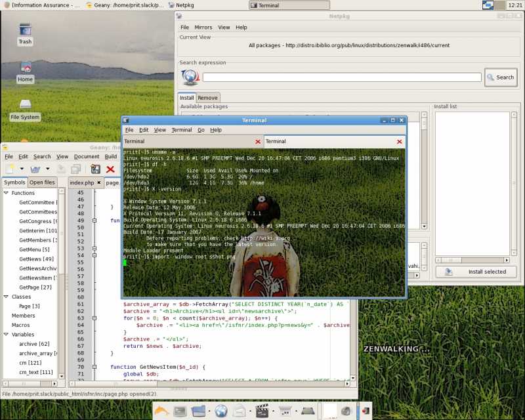The image size is (525, 420).
Task: Click Install list horizontal scrollbar right arrow
Action: click(x=507, y=261)
